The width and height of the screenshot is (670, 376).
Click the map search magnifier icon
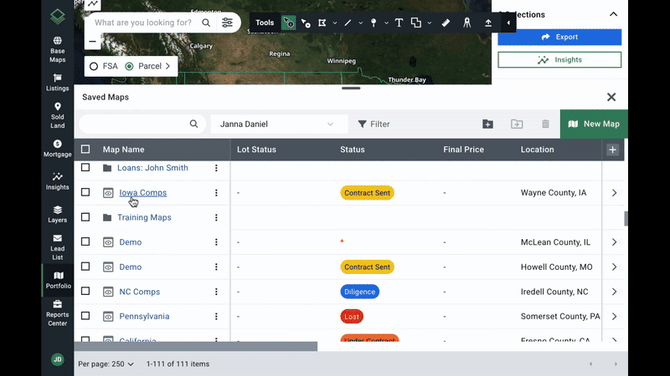tap(206, 23)
